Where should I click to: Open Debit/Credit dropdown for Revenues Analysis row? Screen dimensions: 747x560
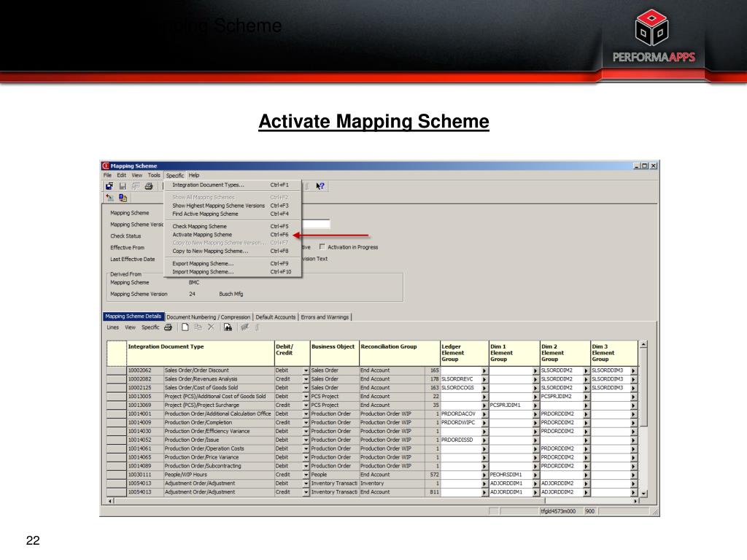[306, 379]
